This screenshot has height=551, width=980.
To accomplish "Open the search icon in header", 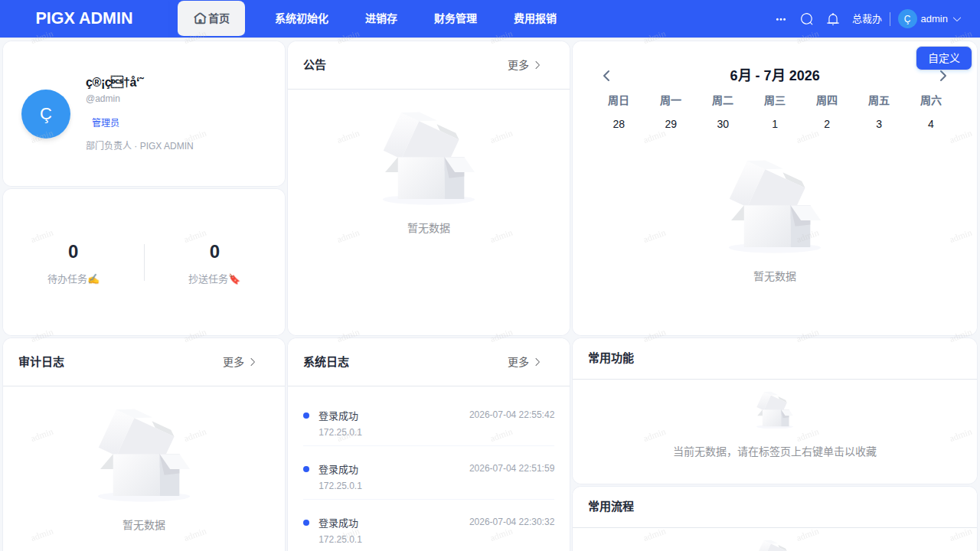I will tap(807, 19).
